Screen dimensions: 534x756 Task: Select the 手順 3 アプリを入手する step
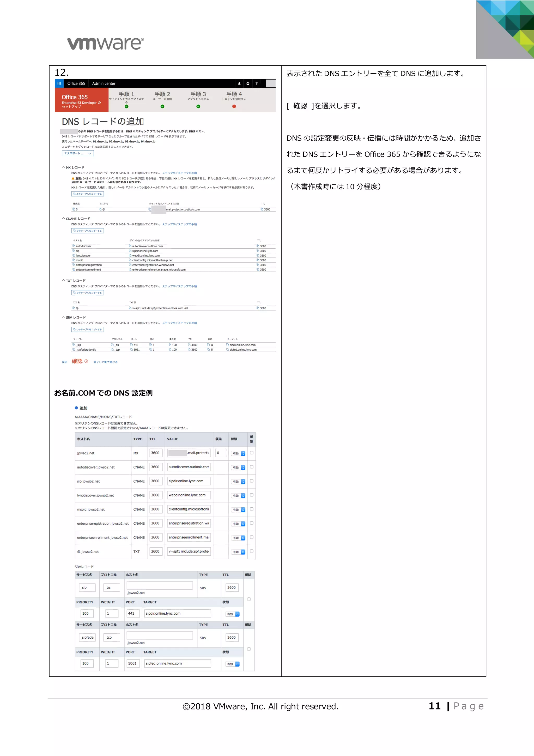point(198,99)
